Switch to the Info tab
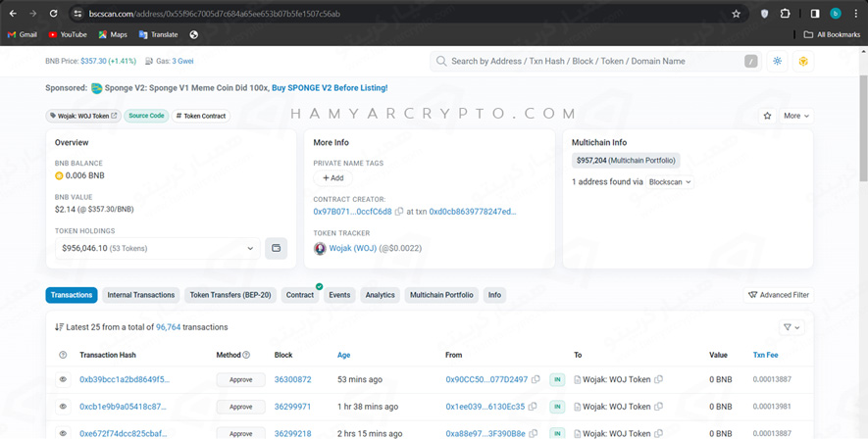This screenshot has width=868, height=439. [x=494, y=295]
